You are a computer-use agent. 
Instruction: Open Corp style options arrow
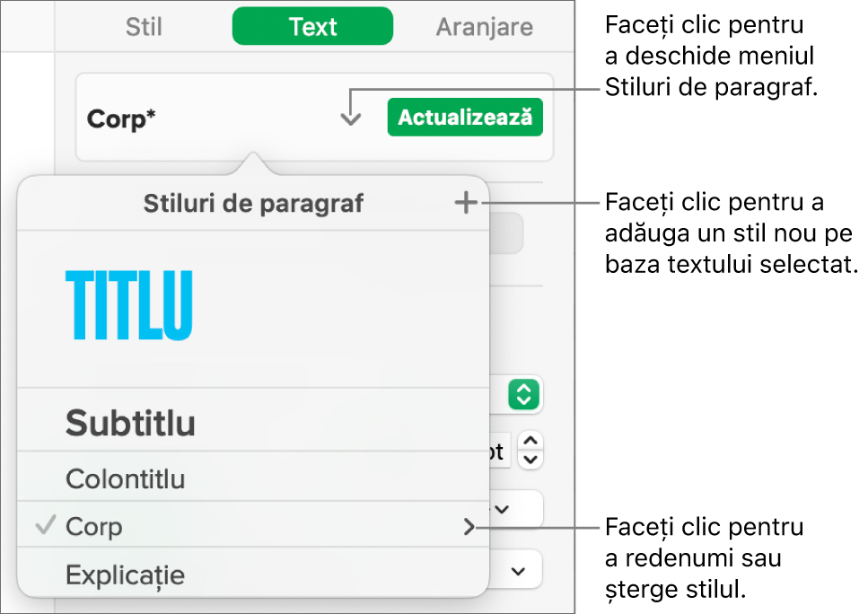[x=469, y=527]
